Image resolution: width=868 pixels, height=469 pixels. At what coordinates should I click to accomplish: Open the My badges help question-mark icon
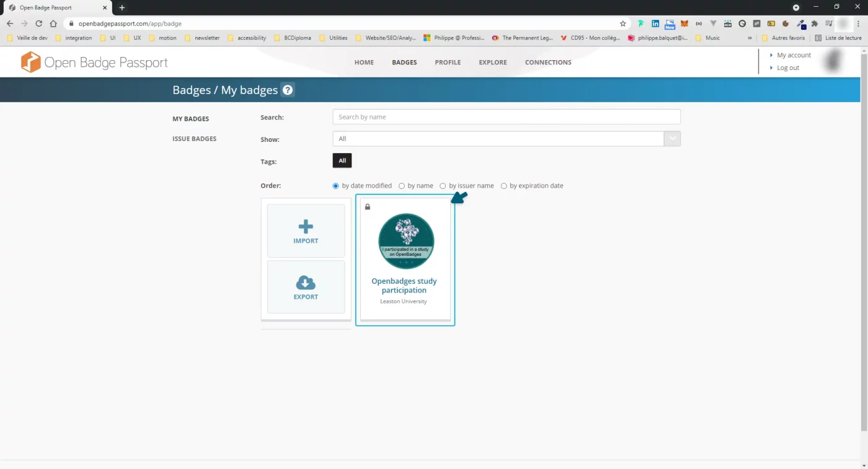(x=288, y=90)
